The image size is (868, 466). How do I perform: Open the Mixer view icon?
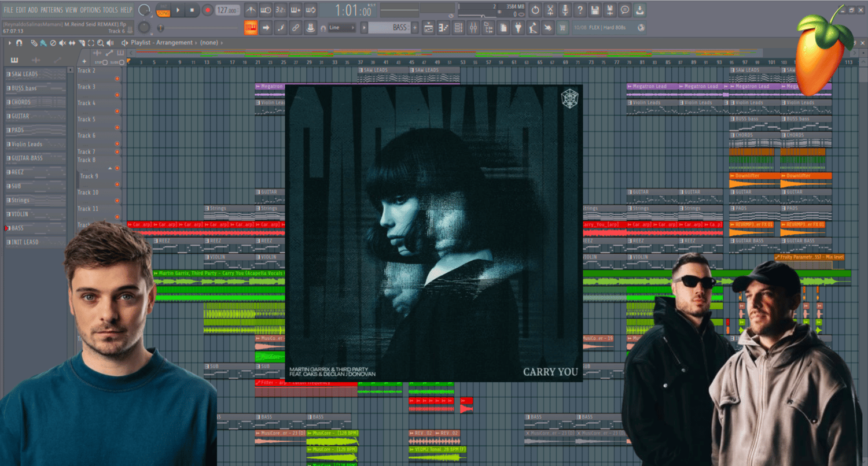(473, 27)
